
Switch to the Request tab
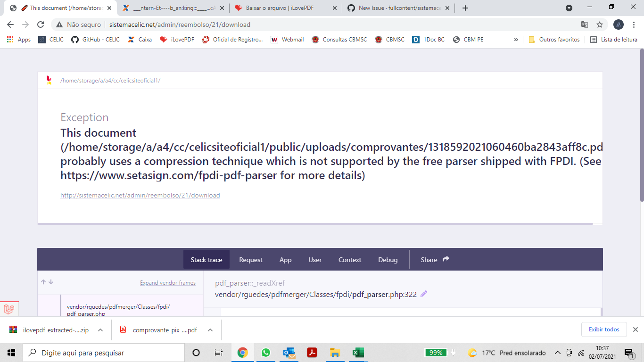[x=250, y=259]
